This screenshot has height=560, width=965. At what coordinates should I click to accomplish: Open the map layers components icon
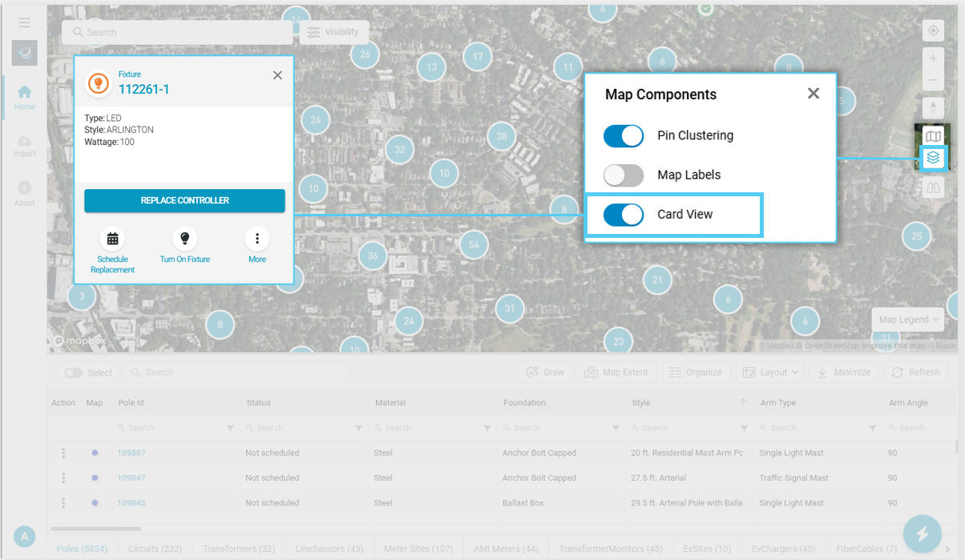tap(933, 158)
